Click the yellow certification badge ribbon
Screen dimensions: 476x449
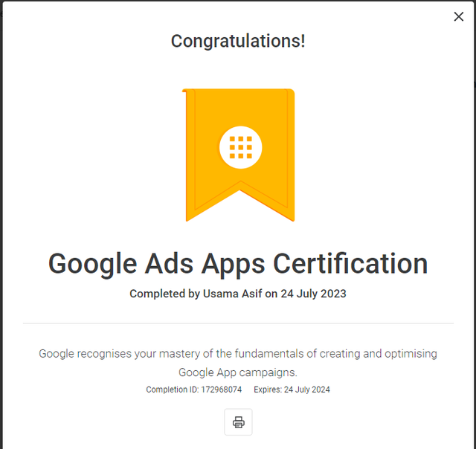239,155
